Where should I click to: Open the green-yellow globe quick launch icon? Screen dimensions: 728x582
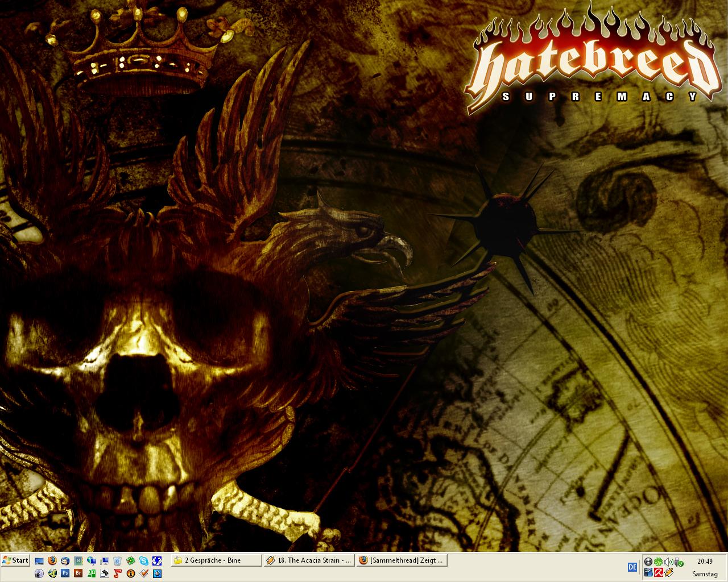click(52, 573)
